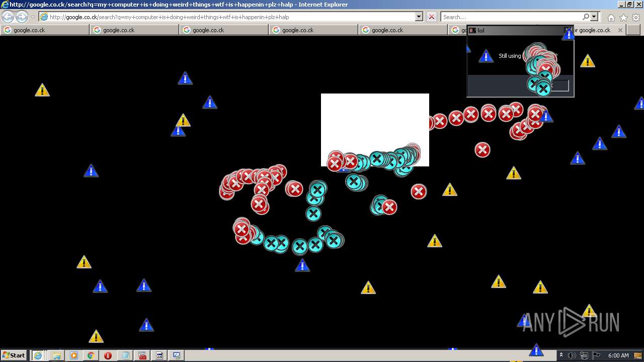644x362 pixels.
Task: Click the magnifier icon in the search box
Action: 586,17
